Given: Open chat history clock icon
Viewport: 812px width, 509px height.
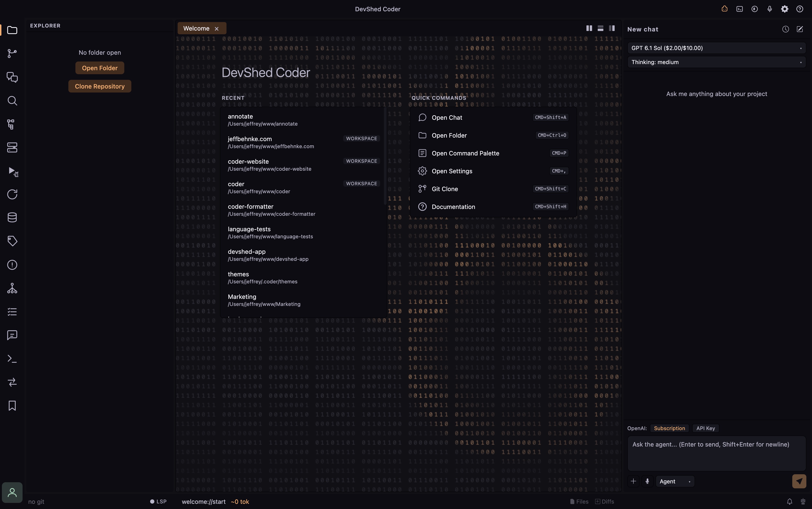Looking at the screenshot, I should (785, 29).
